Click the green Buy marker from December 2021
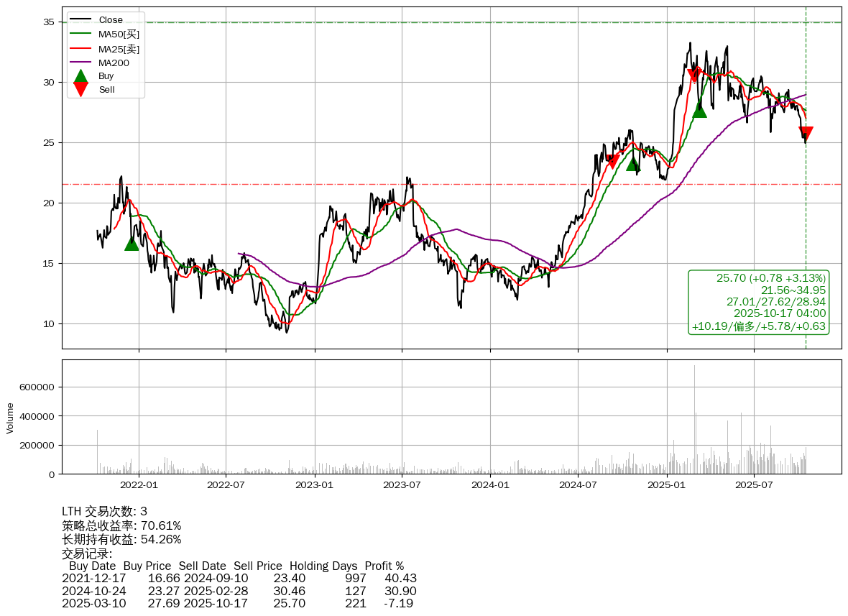848x616 pixels. [132, 243]
